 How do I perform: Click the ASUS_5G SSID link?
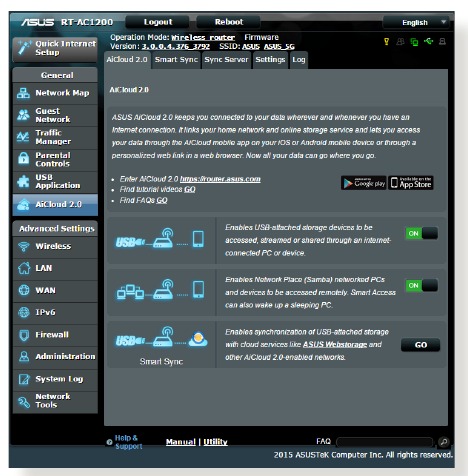279,46
